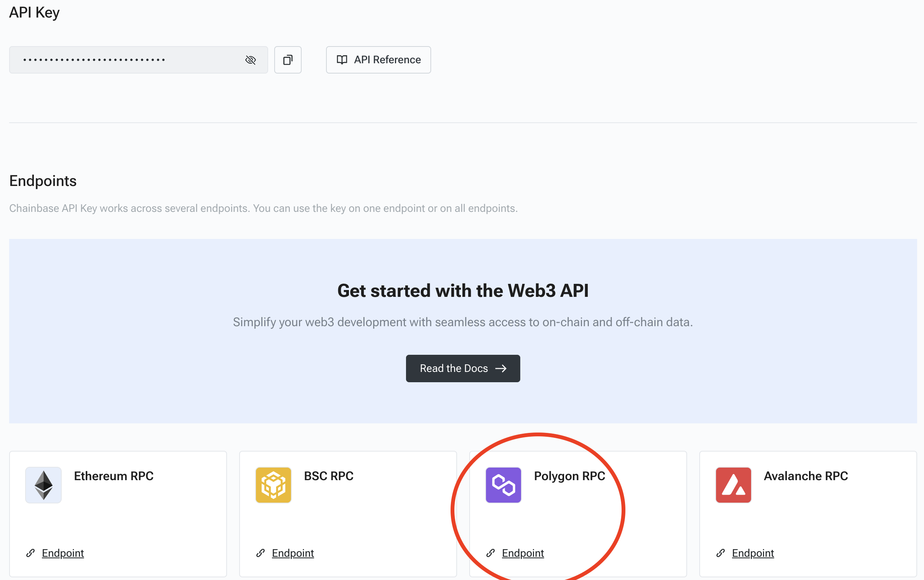924x580 pixels.
Task: Select the Polygon purple logo icon
Action: 504,484
